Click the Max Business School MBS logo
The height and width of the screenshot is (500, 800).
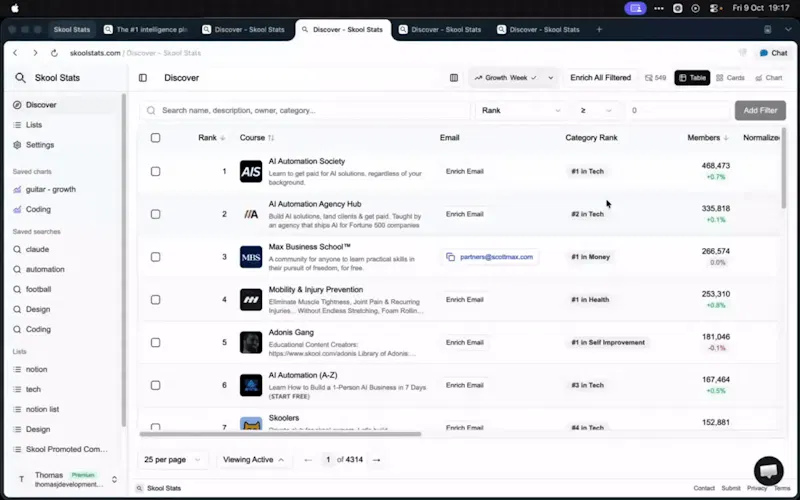tap(251, 257)
